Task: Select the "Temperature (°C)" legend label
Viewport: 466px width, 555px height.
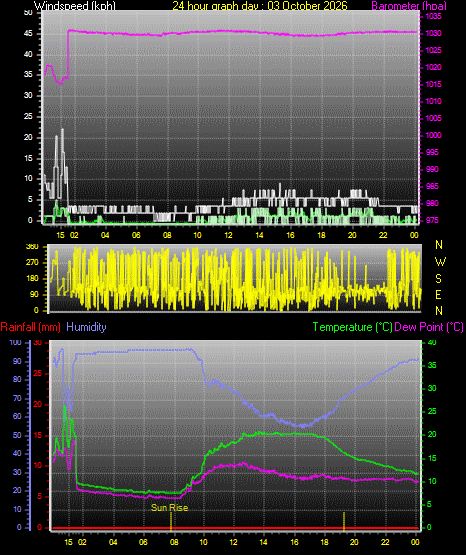Action: tap(352, 327)
